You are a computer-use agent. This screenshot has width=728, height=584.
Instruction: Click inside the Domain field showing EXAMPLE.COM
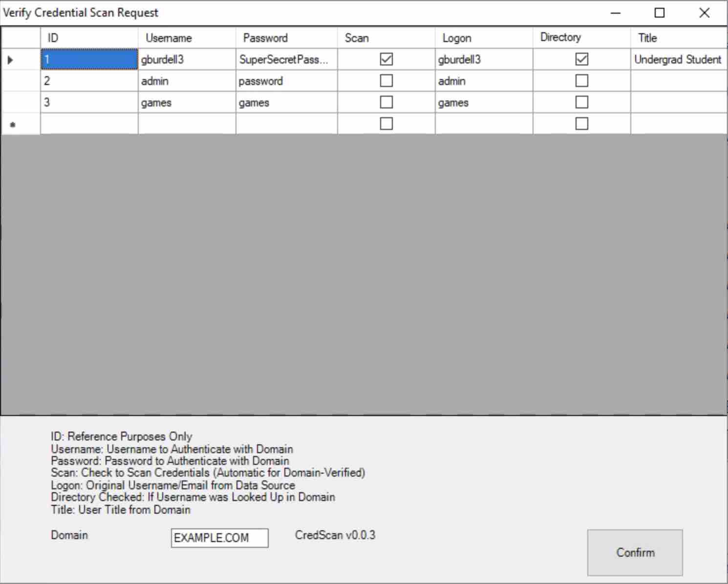[x=219, y=538]
